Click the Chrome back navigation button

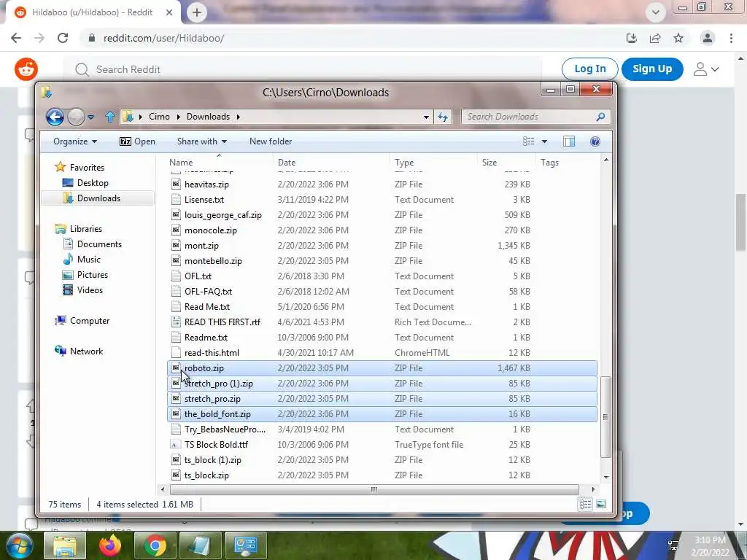click(x=16, y=38)
